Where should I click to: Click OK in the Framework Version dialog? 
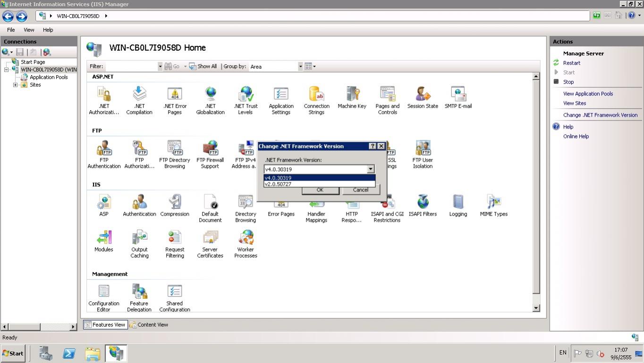[320, 190]
